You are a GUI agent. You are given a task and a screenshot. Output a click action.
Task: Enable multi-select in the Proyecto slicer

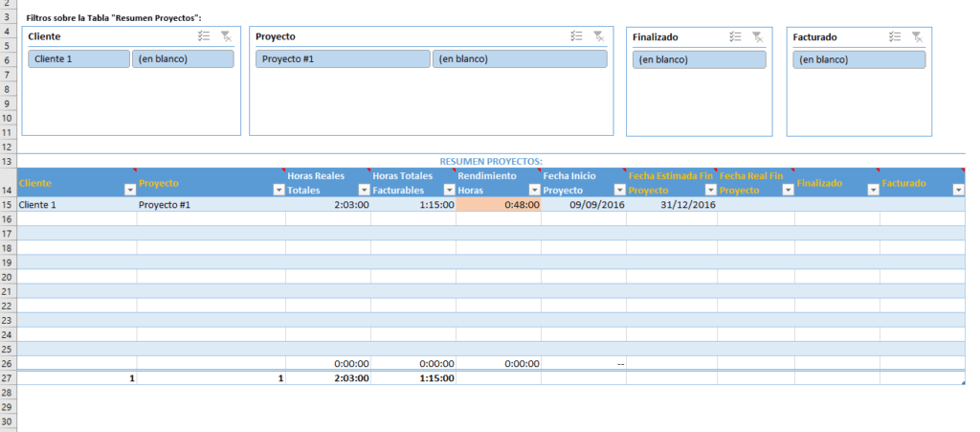(x=575, y=36)
